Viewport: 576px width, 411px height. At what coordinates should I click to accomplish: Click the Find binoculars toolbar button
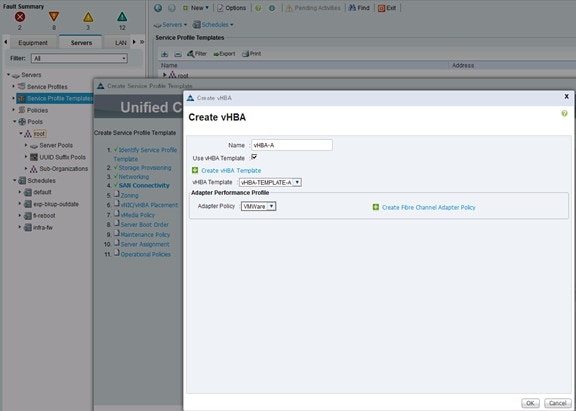[359, 8]
